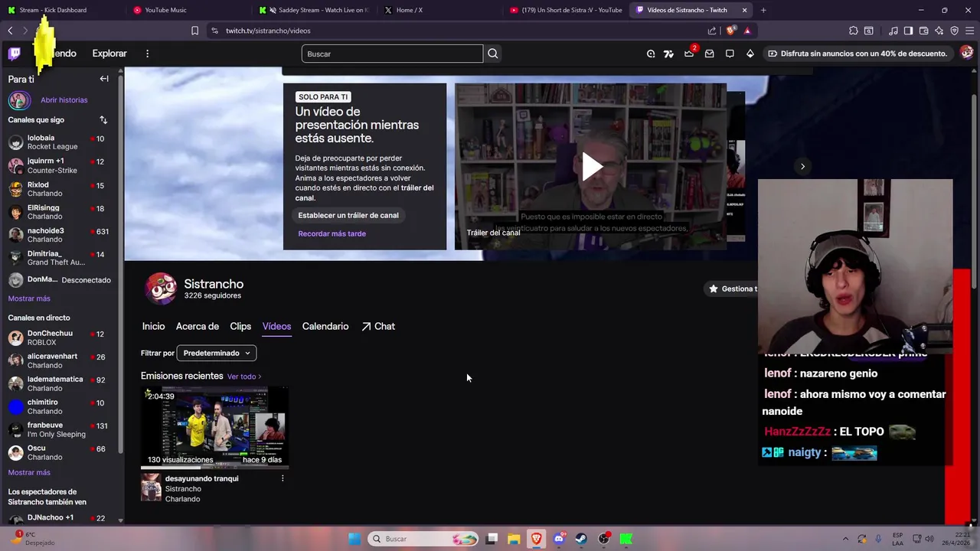
Task: Open nachoide3 channel in sidebar
Action: click(60, 235)
